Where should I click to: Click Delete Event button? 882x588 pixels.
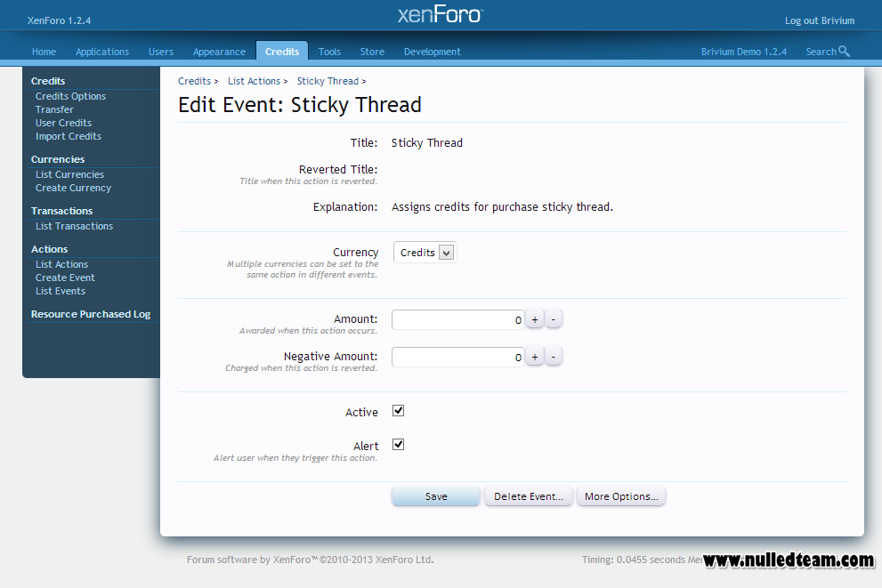point(528,496)
